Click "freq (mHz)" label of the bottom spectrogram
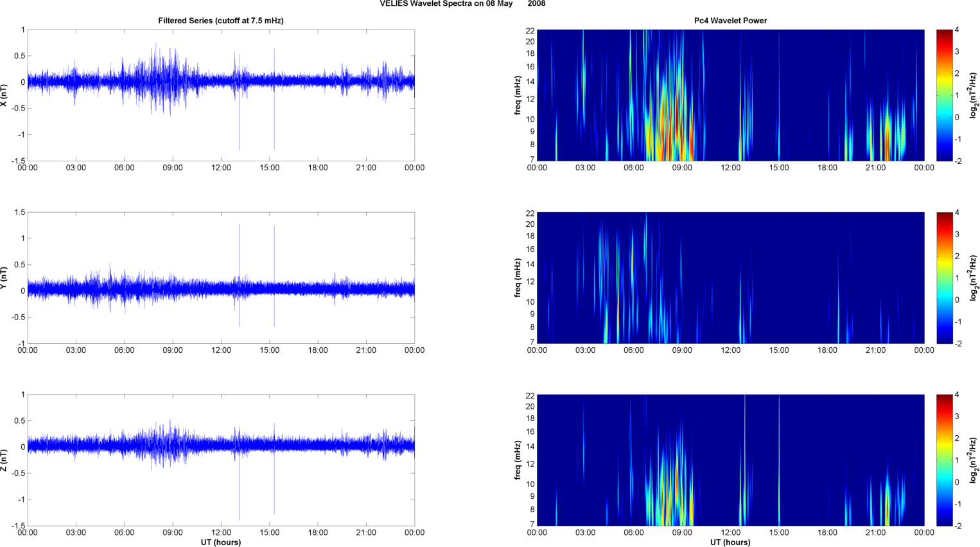 tap(518, 460)
